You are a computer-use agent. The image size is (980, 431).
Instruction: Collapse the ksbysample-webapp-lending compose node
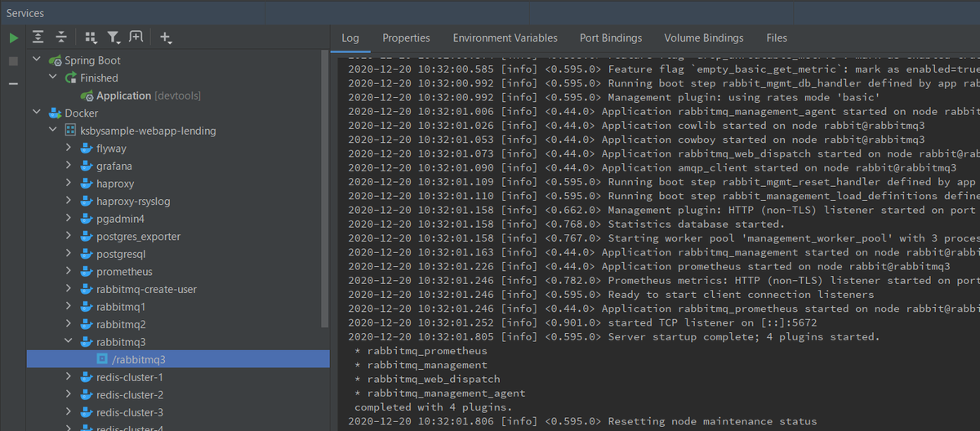pyautogui.click(x=52, y=131)
